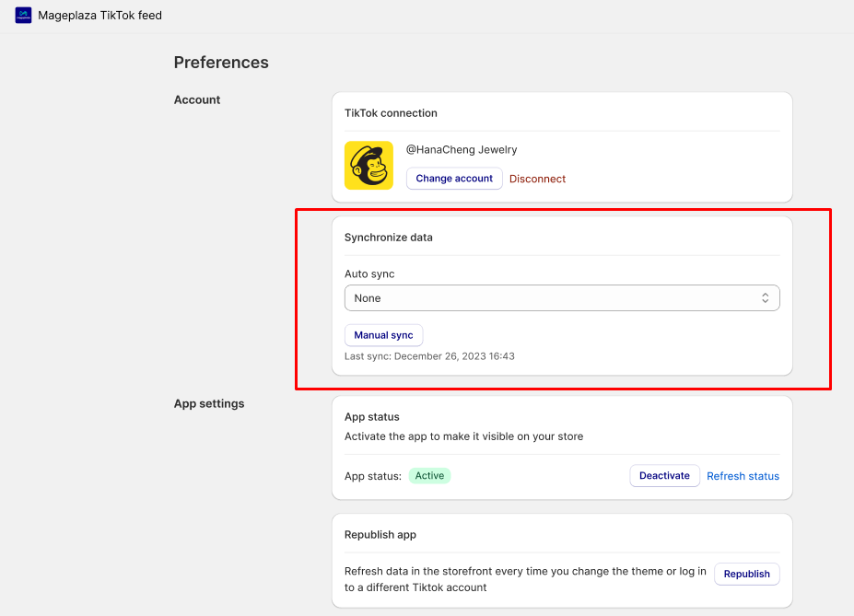Start a Manual sync
The width and height of the screenshot is (854, 616).
(x=383, y=335)
